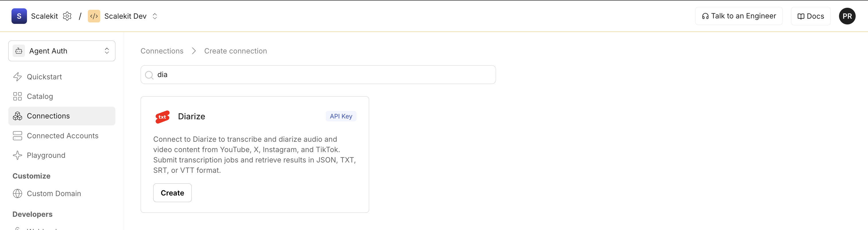Image resolution: width=868 pixels, height=230 pixels.
Task: Open the Docs link
Action: pyautogui.click(x=810, y=16)
